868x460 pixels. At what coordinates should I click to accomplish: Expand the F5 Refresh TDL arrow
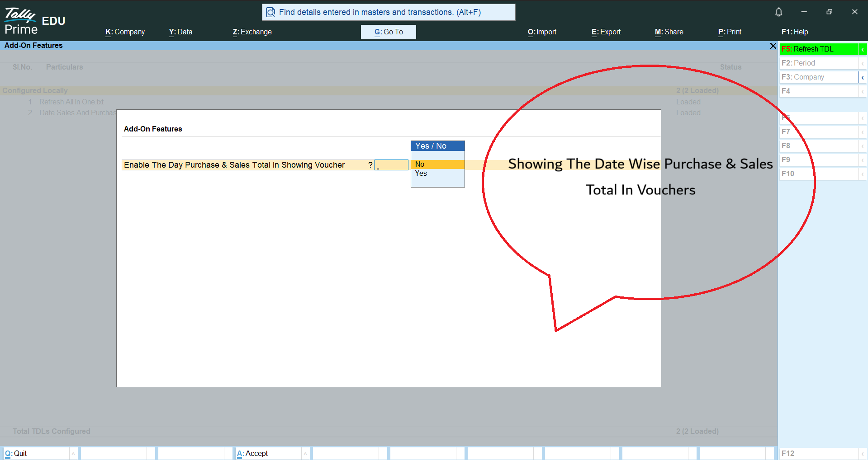863,49
